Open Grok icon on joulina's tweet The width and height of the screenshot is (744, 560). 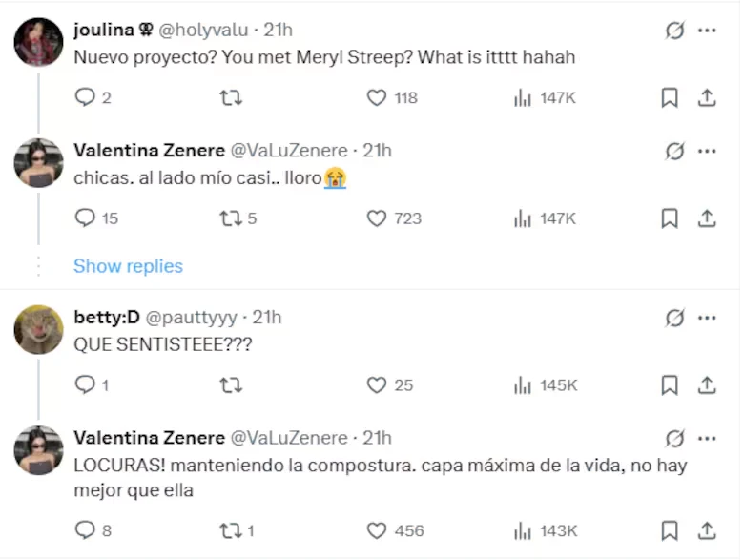(674, 31)
